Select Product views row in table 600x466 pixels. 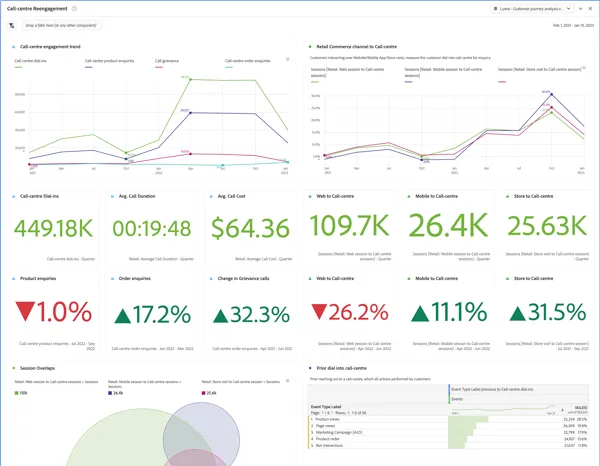pyautogui.click(x=448, y=419)
